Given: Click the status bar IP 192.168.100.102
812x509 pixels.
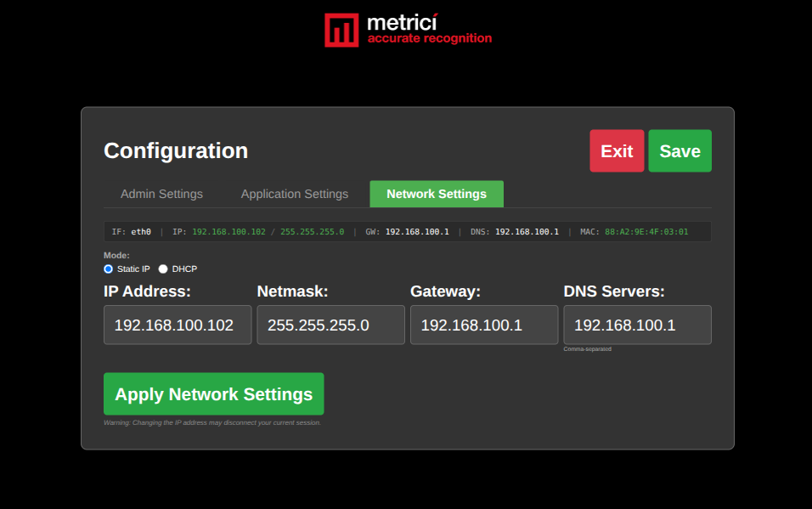Looking at the screenshot, I should tap(228, 232).
